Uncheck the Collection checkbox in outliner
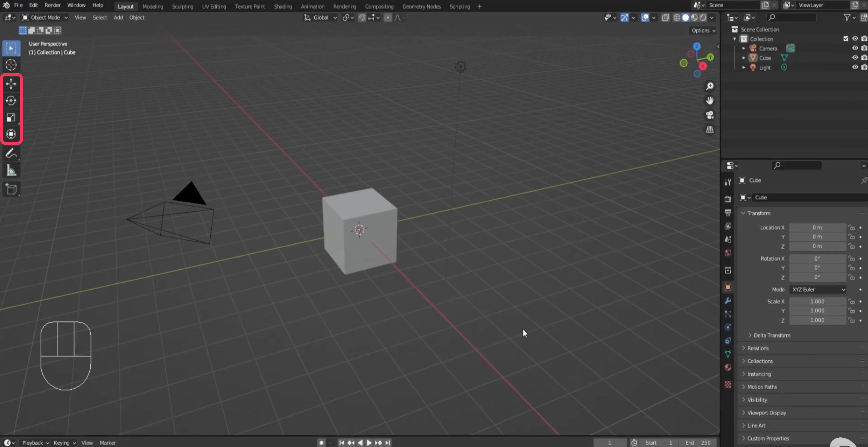 click(846, 38)
